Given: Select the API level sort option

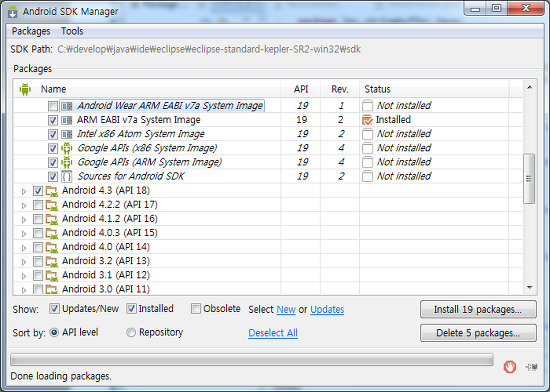Looking at the screenshot, I should coord(54,332).
